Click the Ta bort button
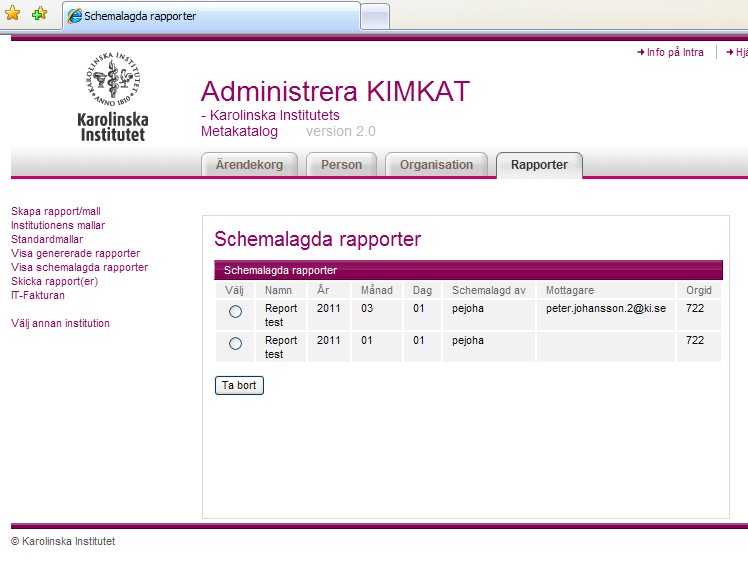Viewport: 748px width, 571px height. pos(239,385)
